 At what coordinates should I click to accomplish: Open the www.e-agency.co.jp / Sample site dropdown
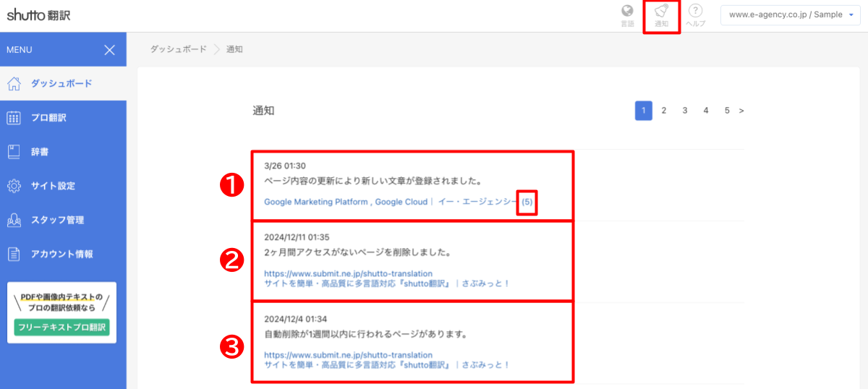pyautogui.click(x=791, y=15)
